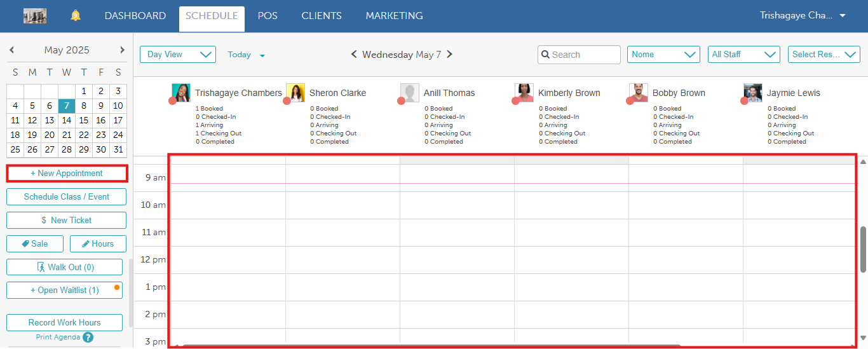Click + Open Waitlist (1) button

click(x=64, y=291)
